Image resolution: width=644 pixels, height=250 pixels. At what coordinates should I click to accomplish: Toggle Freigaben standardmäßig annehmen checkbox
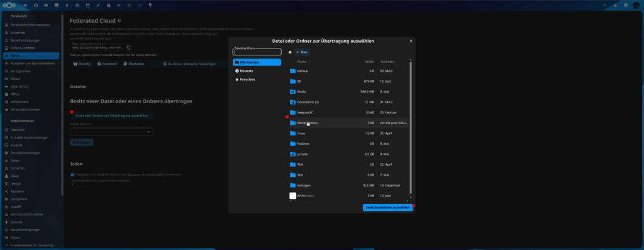tap(72, 174)
